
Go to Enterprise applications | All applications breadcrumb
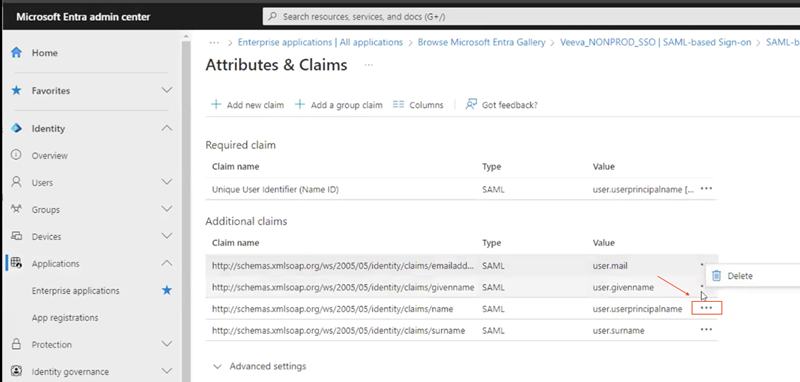320,42
